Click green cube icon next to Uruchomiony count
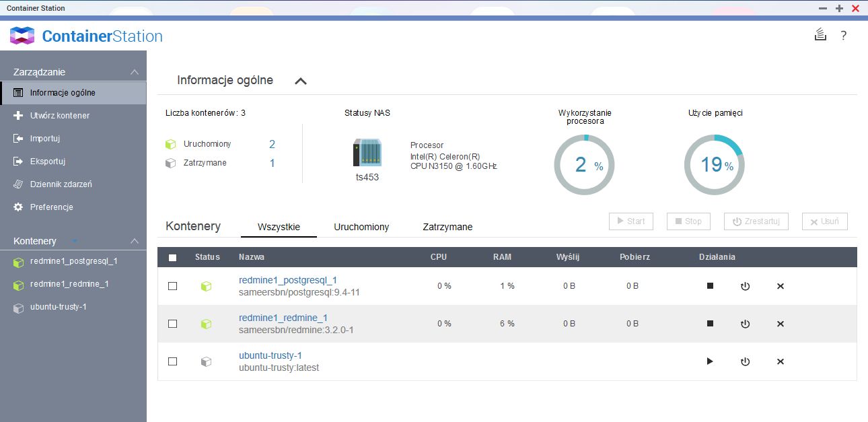868x422 pixels. tap(171, 144)
